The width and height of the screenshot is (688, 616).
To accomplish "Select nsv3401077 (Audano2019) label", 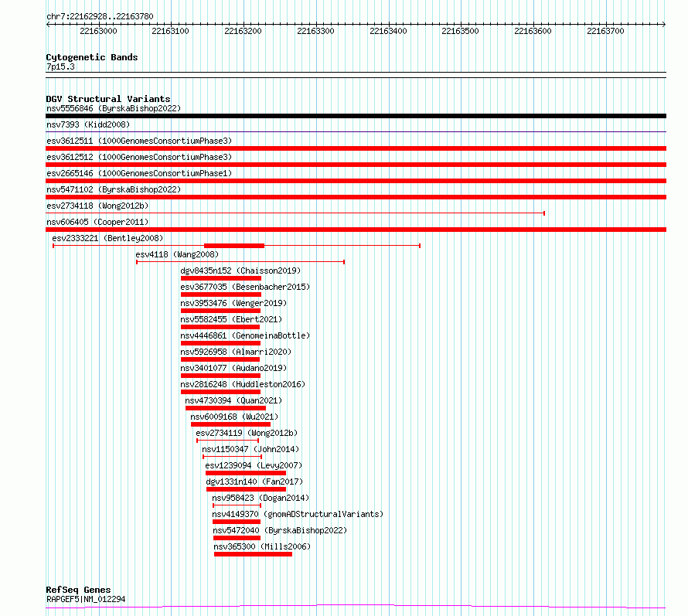I will coord(233,368).
